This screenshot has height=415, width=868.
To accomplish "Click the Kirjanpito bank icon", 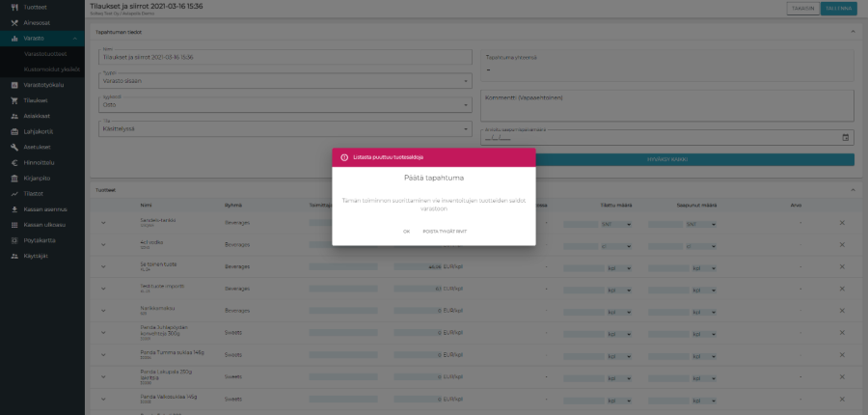I will click(14, 179).
